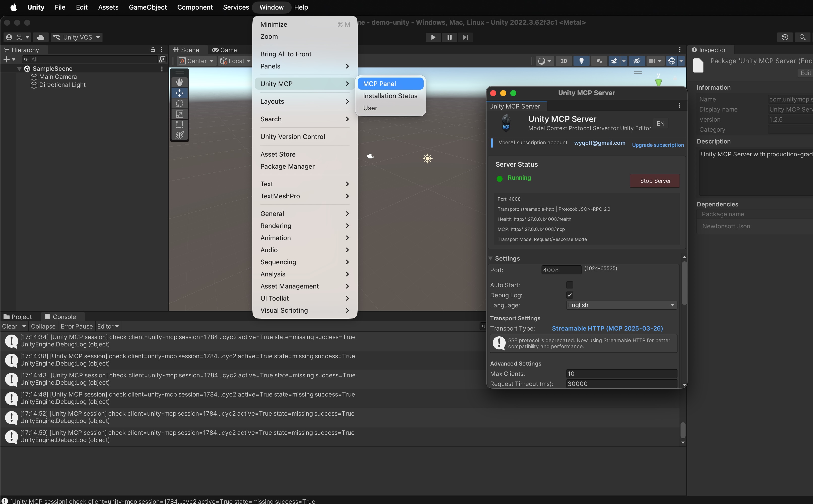Open the Layouts submenu
This screenshot has width=813, height=504.
[304, 101]
